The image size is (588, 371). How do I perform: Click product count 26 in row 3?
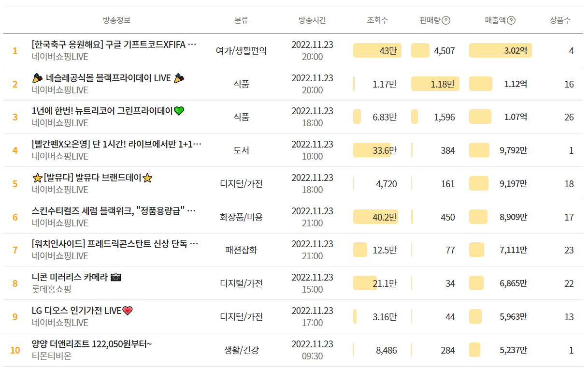569,117
